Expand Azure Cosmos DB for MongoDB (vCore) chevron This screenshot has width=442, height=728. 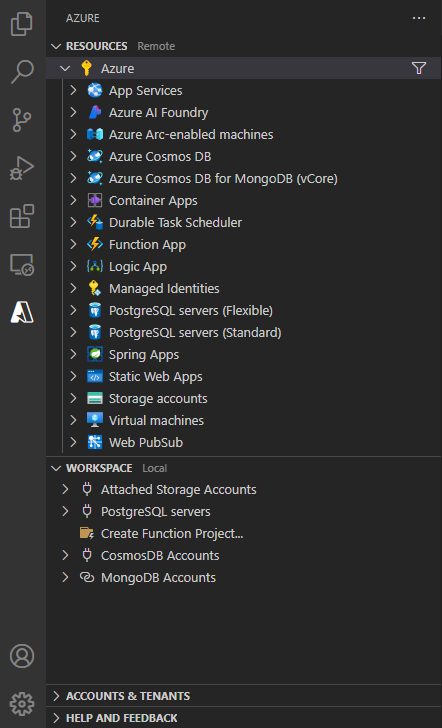(73, 178)
